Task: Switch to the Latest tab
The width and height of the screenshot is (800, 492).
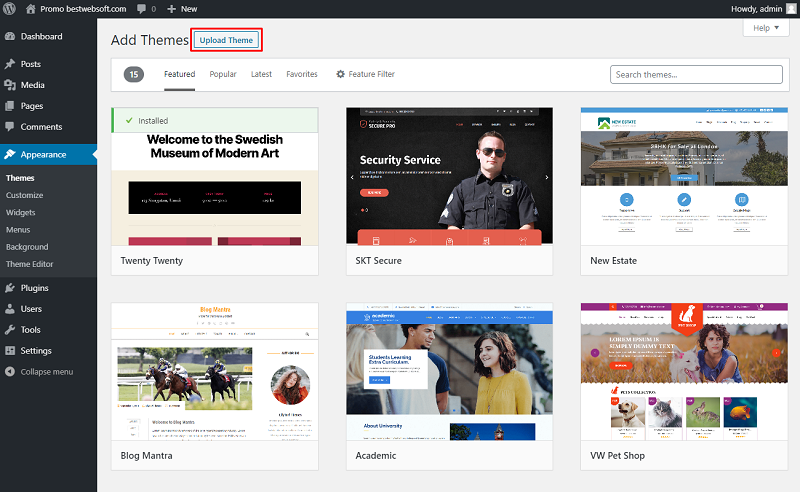Action: click(261, 74)
